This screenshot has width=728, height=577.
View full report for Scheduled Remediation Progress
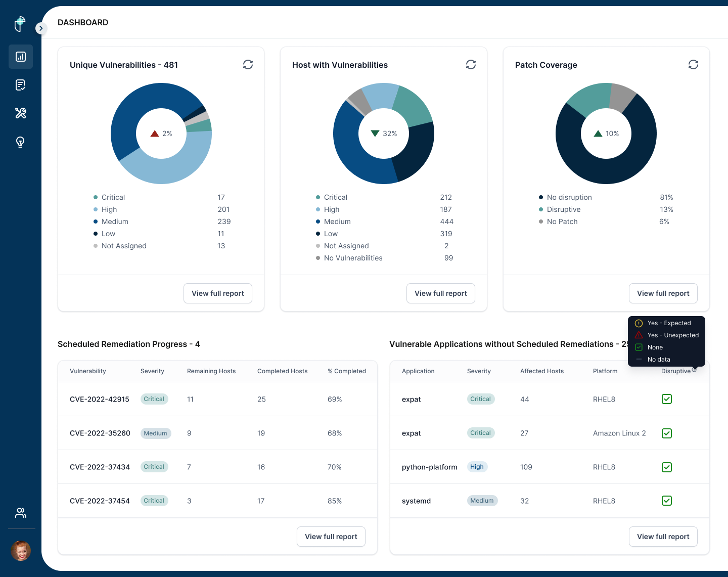click(x=331, y=537)
